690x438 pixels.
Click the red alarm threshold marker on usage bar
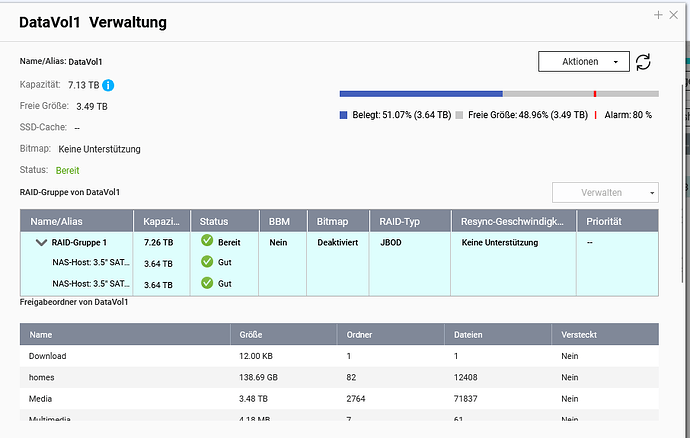[595, 94]
